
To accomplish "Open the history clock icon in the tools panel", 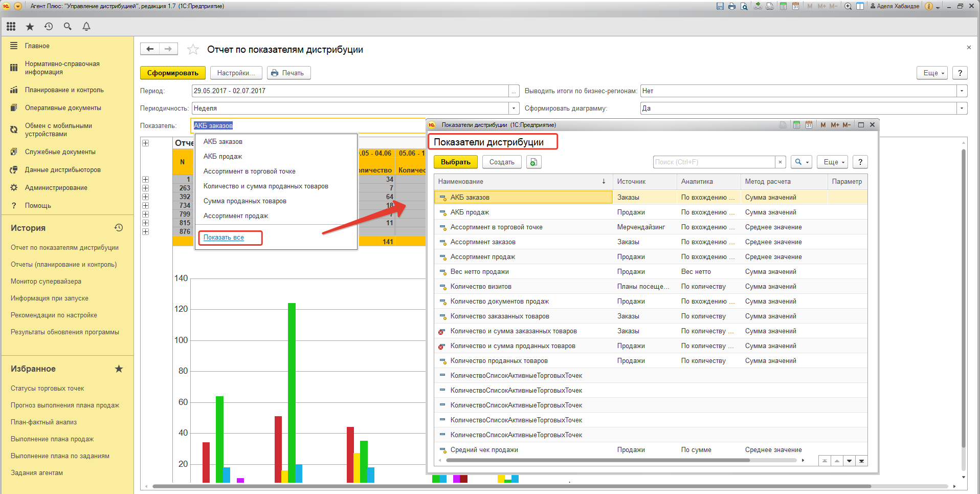I will pyautogui.click(x=49, y=26).
